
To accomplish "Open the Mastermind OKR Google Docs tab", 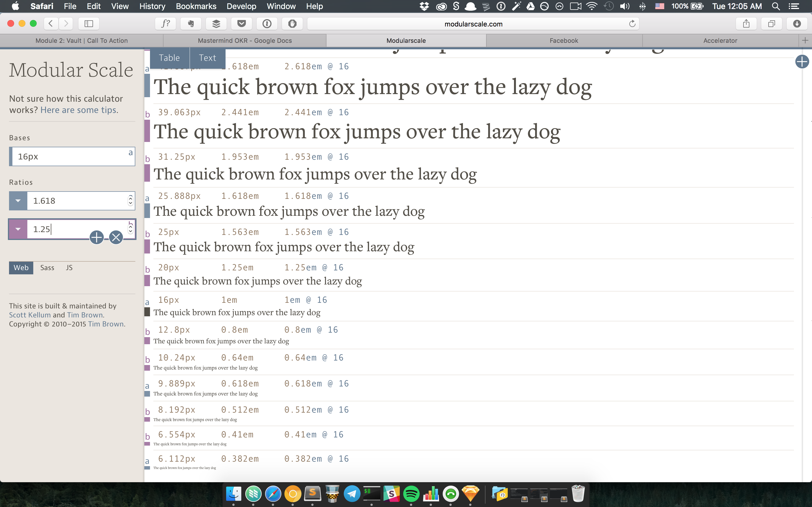I will pyautogui.click(x=245, y=41).
